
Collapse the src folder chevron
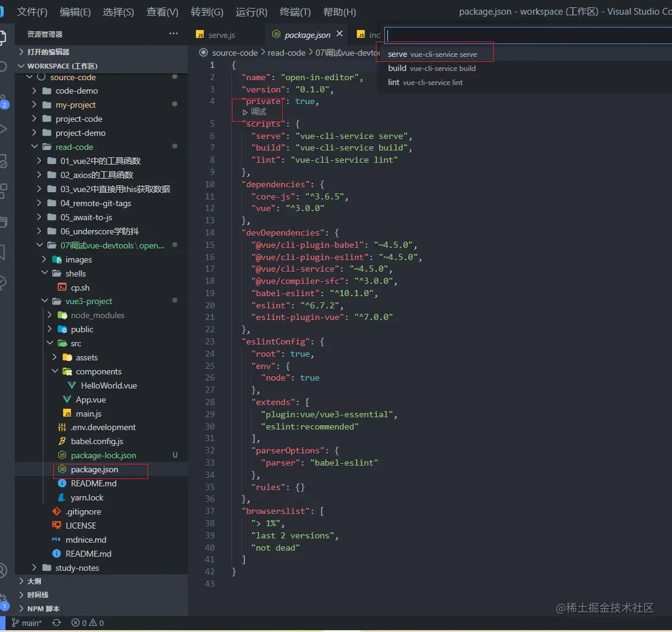(x=50, y=343)
